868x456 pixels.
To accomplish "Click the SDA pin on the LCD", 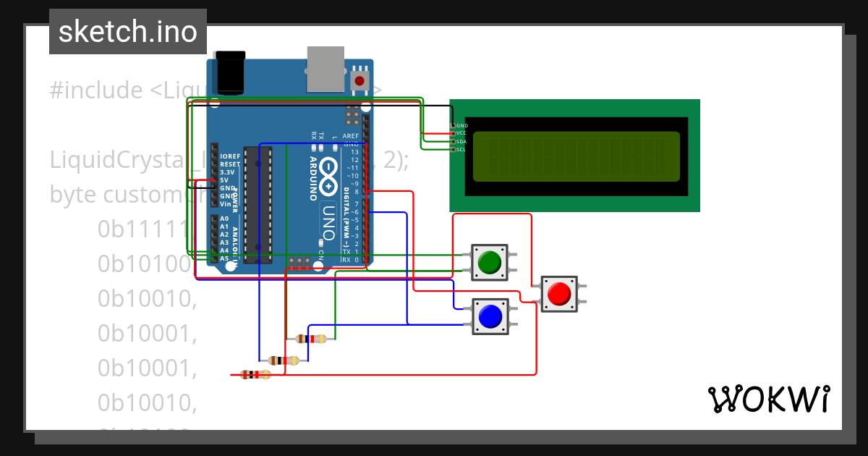I will 454,142.
